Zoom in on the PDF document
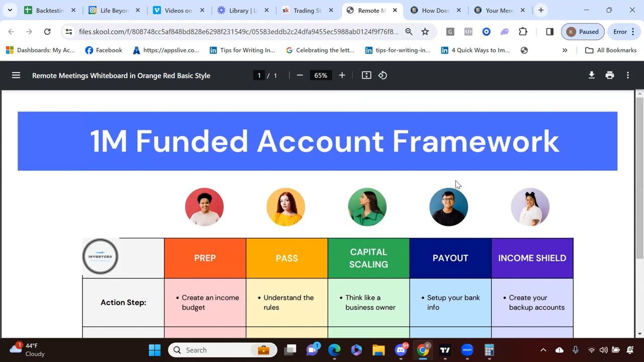Viewport: 644px width, 362px height. 342,75
